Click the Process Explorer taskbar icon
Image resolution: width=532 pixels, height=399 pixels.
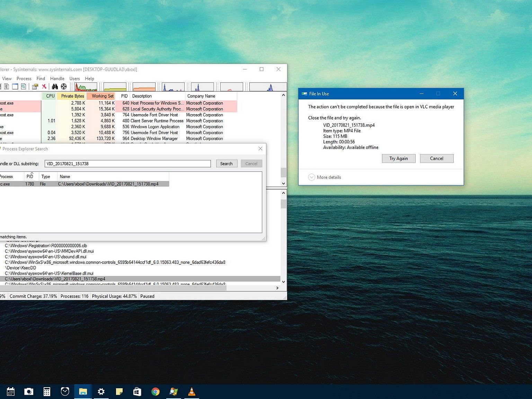[173, 392]
